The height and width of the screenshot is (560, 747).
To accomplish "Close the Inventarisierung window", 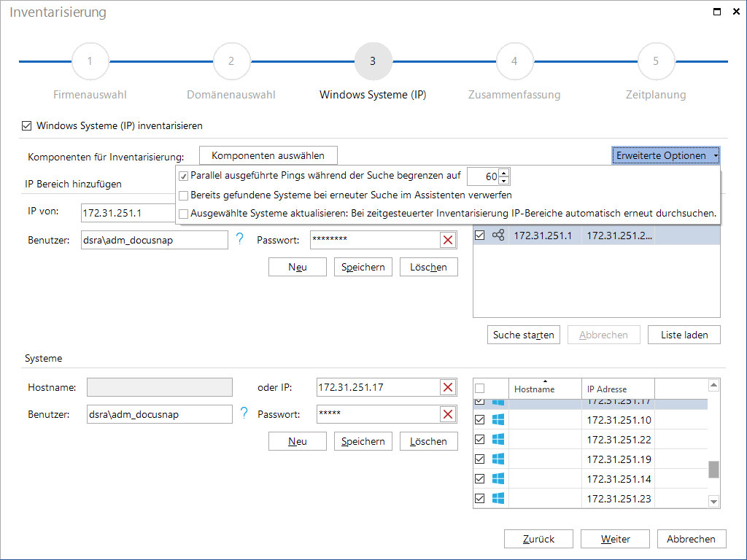I will coord(737,12).
